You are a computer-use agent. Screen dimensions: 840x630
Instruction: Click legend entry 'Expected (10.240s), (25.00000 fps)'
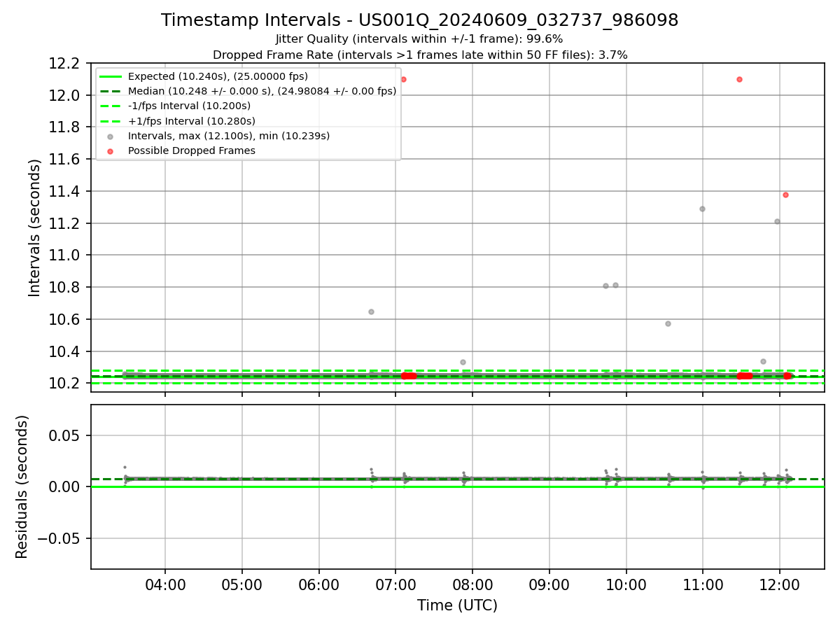(x=218, y=76)
